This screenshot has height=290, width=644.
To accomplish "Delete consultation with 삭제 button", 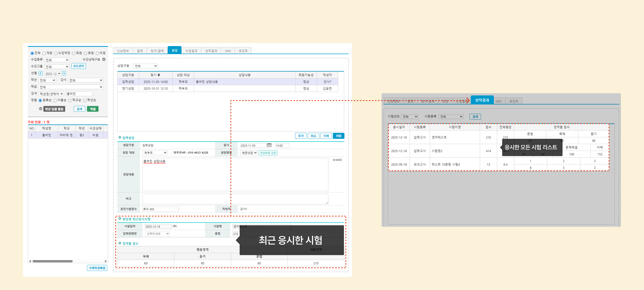I will click(x=326, y=136).
